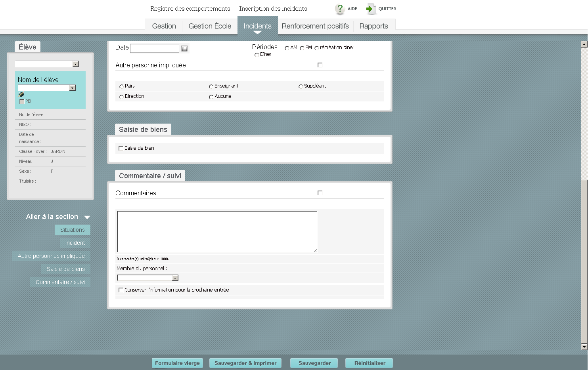Viewport: 588px width, 370px height.
Task: Click the character count text under comments
Action: click(x=143, y=259)
